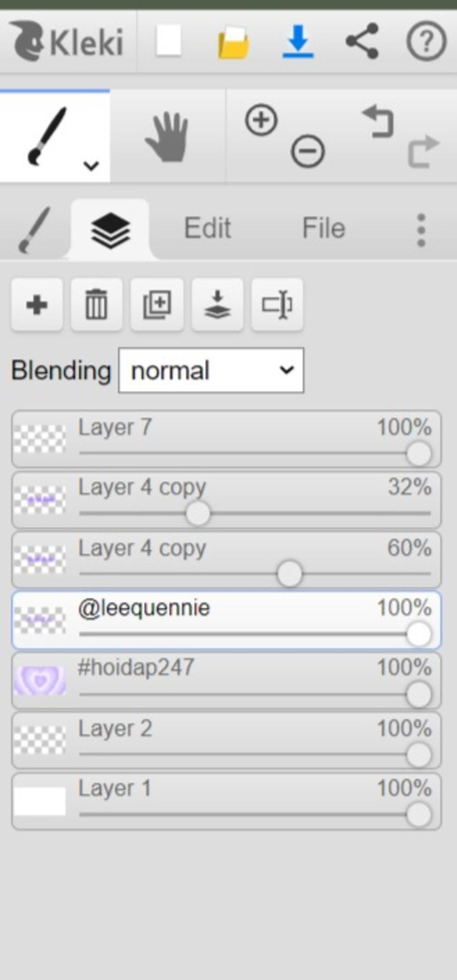Click the rename layer icon
457x980 pixels.
pos(277,305)
